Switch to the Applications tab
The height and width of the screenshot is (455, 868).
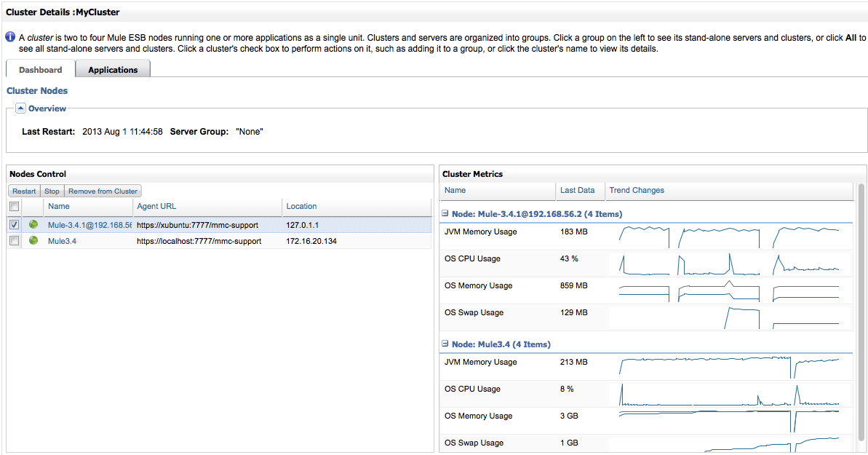pyautogui.click(x=112, y=69)
